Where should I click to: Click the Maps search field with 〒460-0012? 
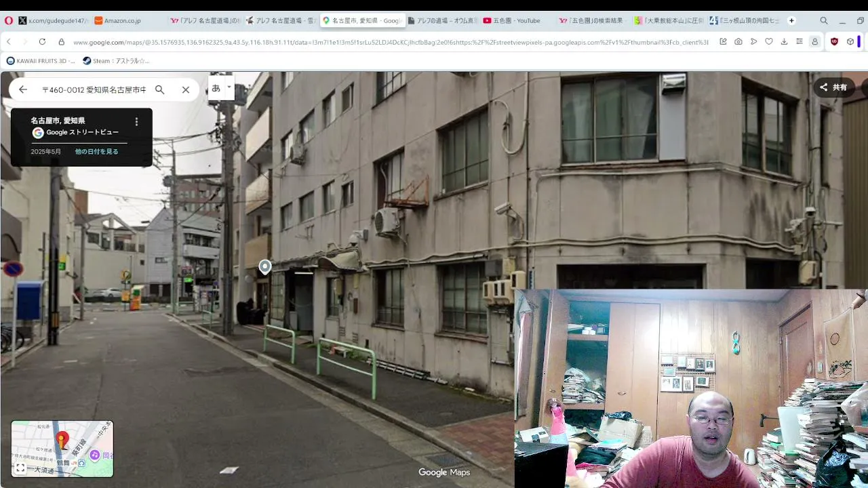(x=94, y=89)
